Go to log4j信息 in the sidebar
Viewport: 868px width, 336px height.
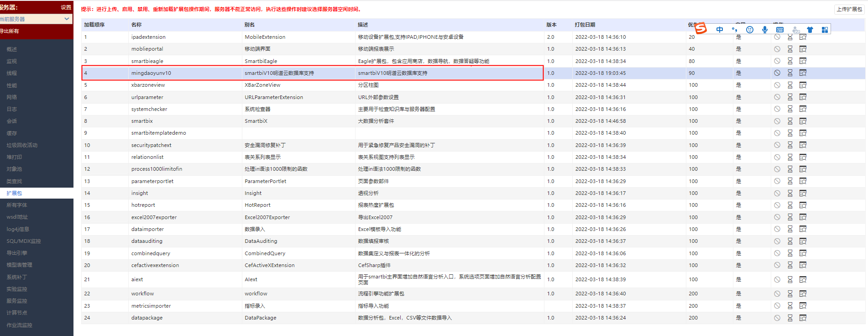18,229
